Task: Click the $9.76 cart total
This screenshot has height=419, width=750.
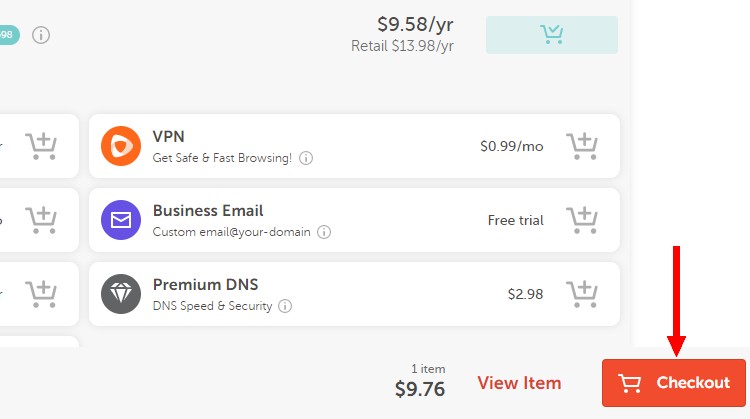Action: [420, 389]
